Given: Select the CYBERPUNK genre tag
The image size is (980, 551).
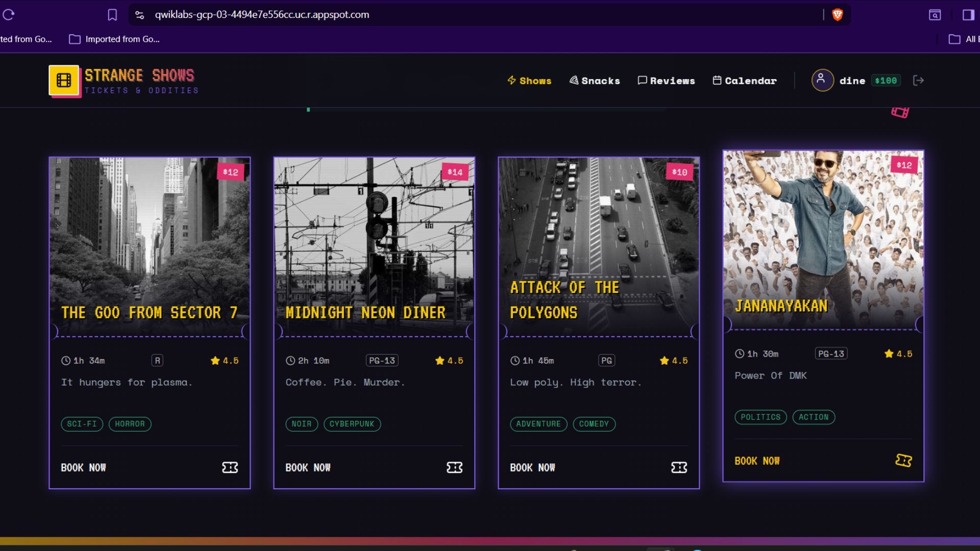Looking at the screenshot, I should click(x=352, y=424).
